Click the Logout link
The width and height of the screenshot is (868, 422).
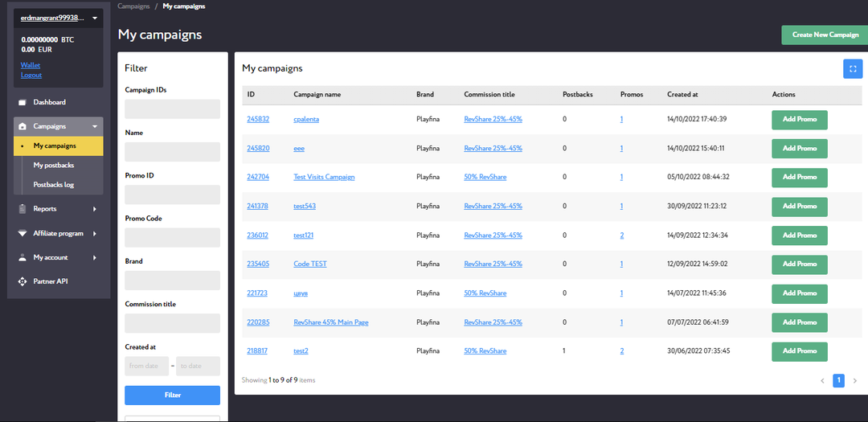(x=31, y=76)
